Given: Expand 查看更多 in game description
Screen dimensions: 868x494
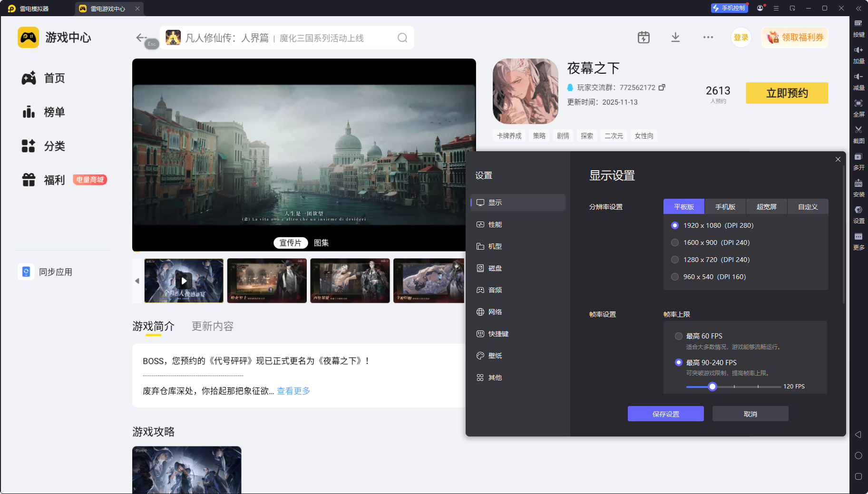Looking at the screenshot, I should click(293, 391).
